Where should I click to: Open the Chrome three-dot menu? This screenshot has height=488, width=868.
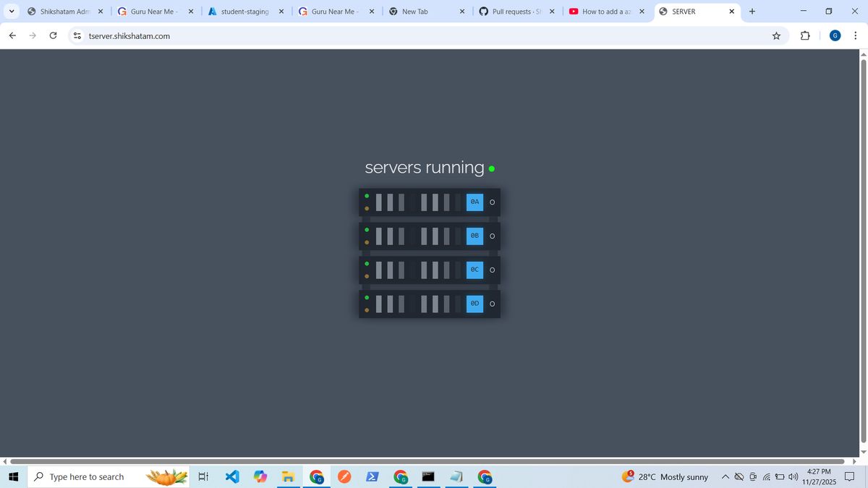856,35
